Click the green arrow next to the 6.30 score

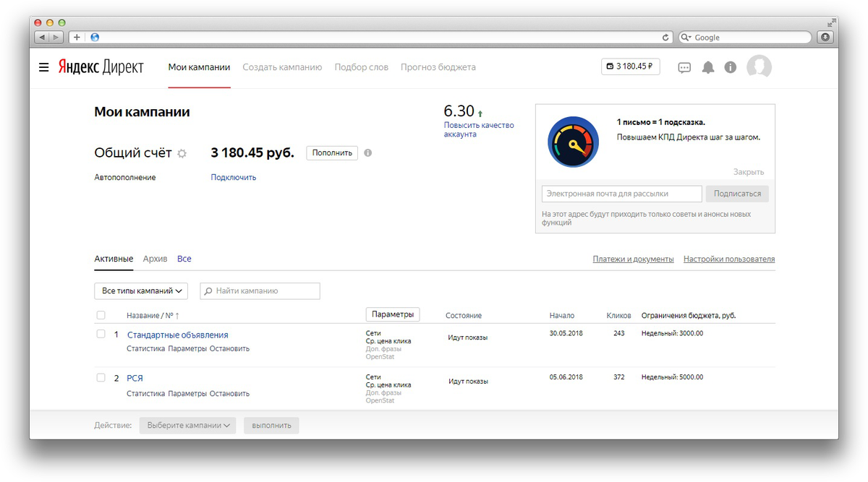(x=480, y=113)
